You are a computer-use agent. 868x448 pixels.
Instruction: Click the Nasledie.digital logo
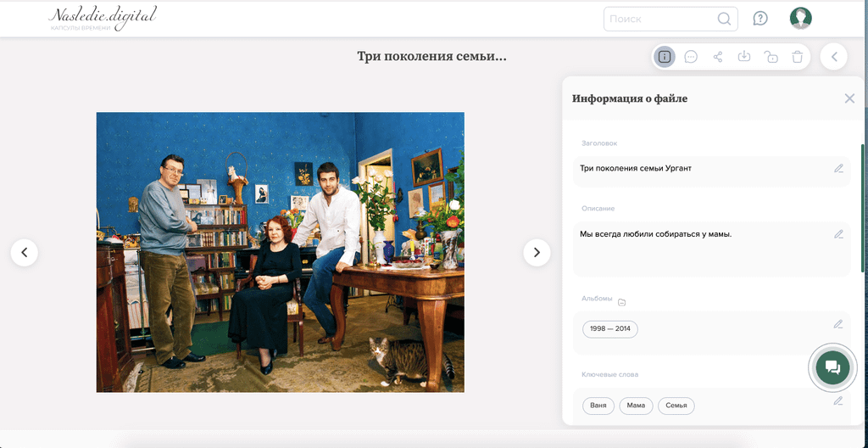coord(102,19)
